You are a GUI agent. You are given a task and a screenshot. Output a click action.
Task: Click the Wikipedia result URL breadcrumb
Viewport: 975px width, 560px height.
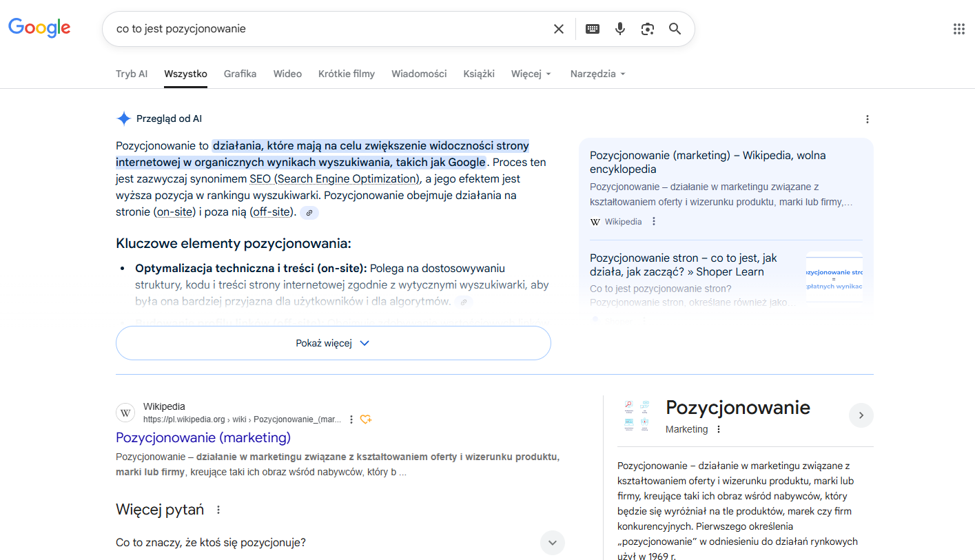tap(242, 419)
